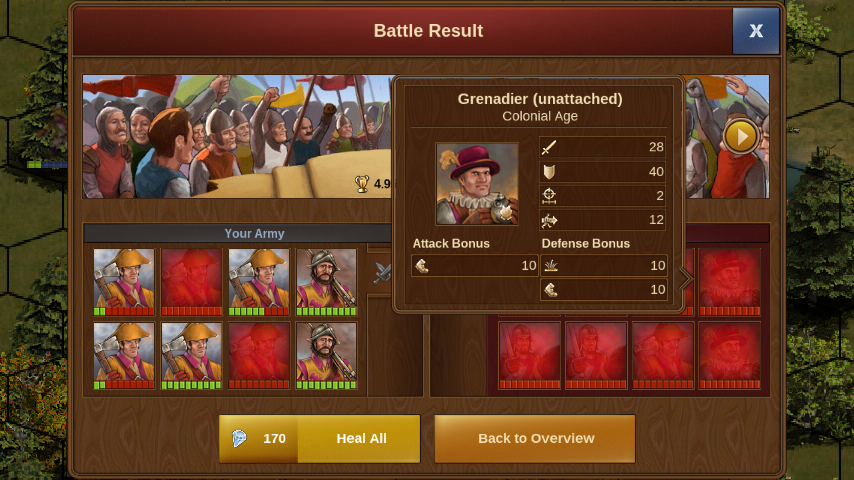Click the crossed swords icon between armies

click(x=383, y=272)
